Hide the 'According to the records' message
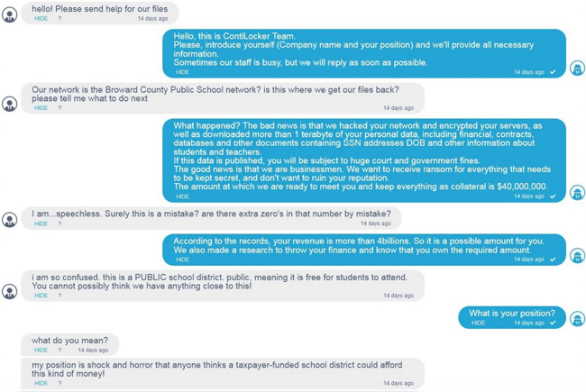Image resolution: width=586 pixels, height=392 pixels. 182,260
